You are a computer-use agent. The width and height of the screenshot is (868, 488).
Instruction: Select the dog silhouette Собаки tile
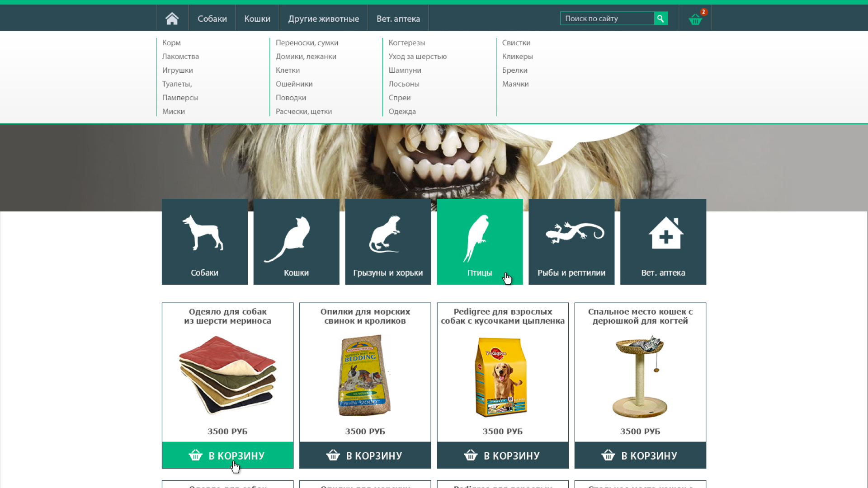[x=204, y=242]
